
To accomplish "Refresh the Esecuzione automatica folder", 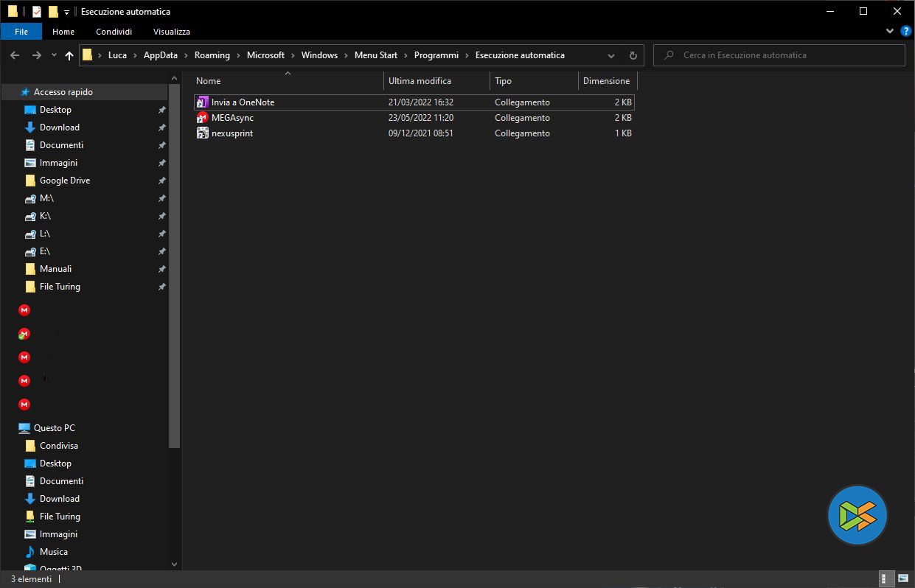I will click(x=633, y=55).
